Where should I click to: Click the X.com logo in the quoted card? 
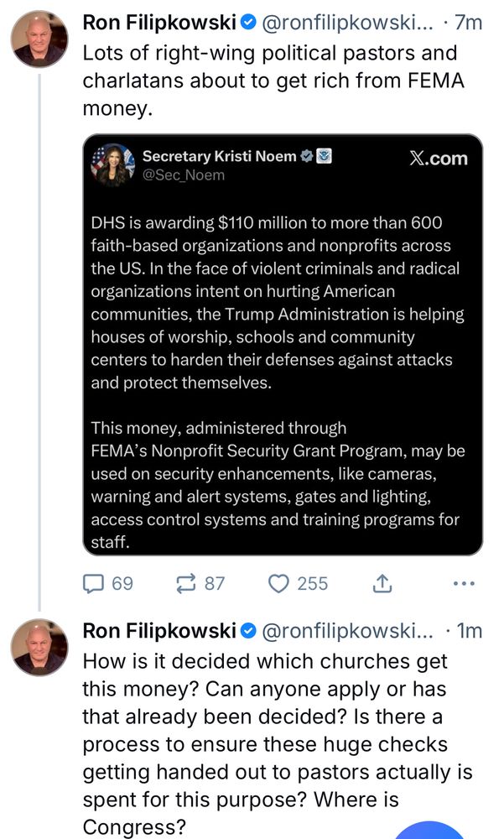click(x=439, y=159)
